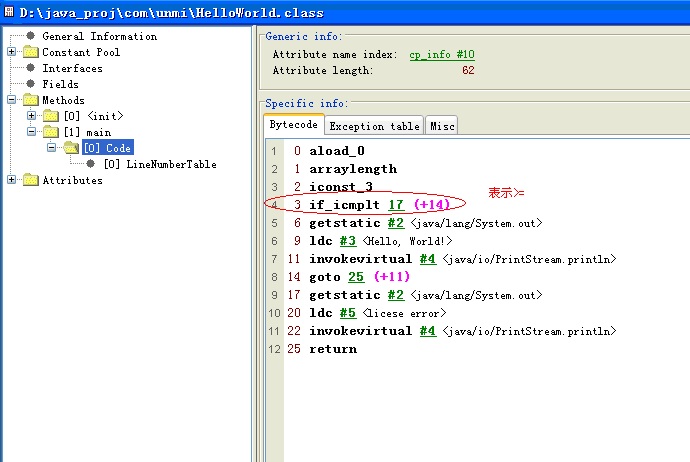Select the LineNumberTable tree entry

tap(160, 164)
